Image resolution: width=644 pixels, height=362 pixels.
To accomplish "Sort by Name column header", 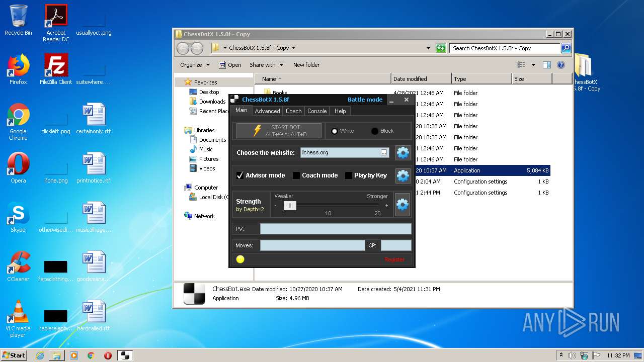I will pyautogui.click(x=323, y=79).
